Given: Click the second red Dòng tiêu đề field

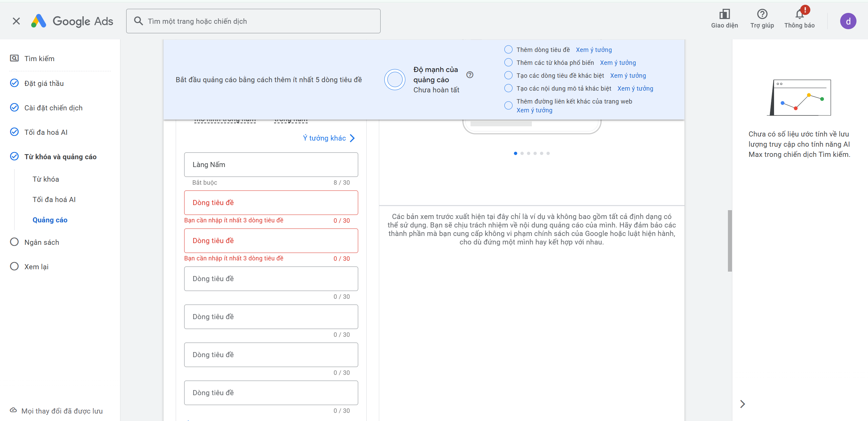Looking at the screenshot, I should (271, 240).
